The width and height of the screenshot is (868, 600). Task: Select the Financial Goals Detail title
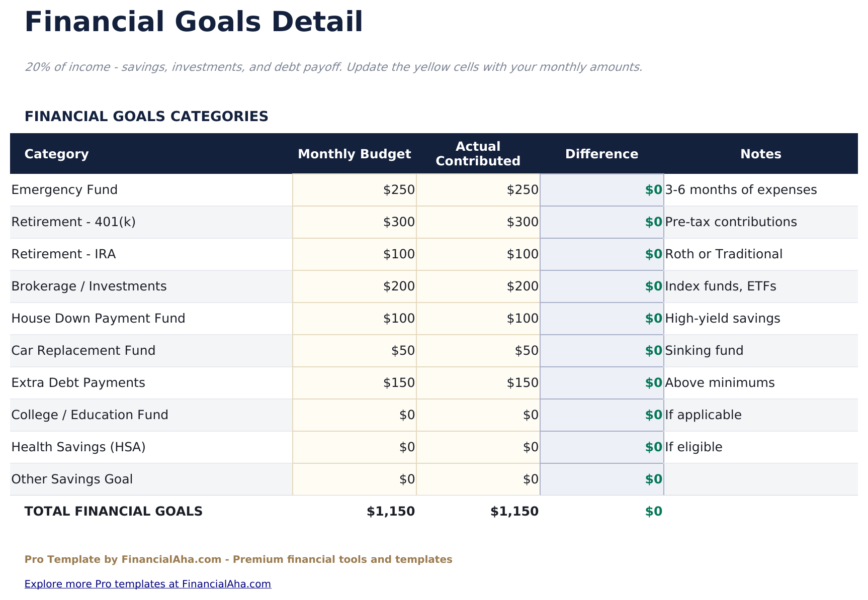(194, 21)
